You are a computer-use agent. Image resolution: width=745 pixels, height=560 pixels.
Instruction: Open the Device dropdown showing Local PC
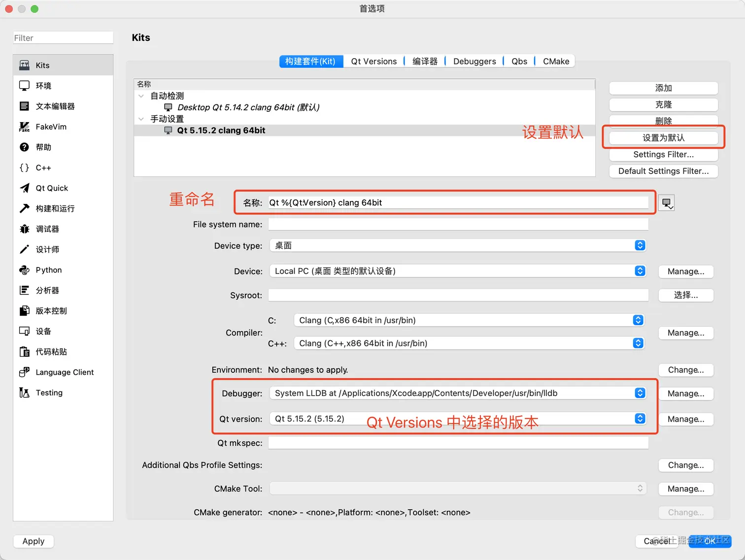point(458,271)
